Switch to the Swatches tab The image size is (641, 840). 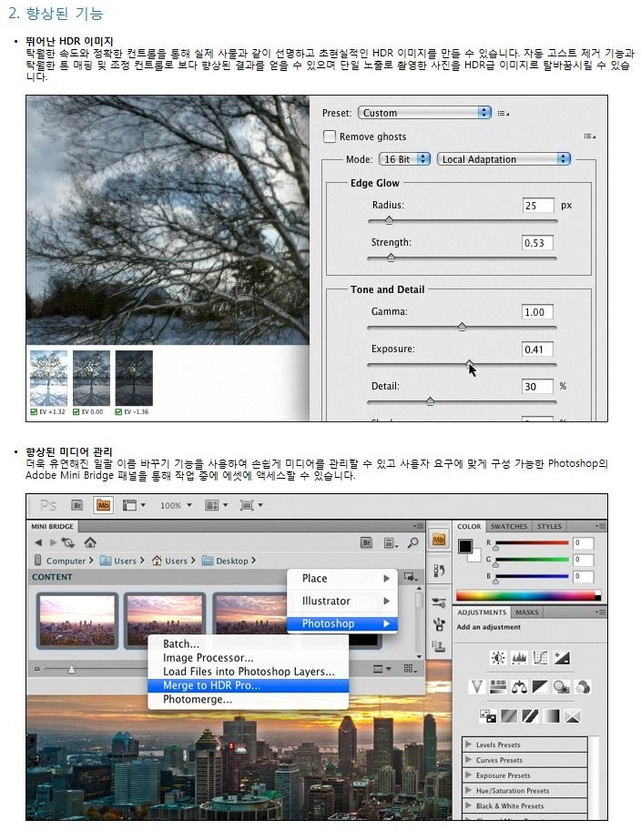point(509,526)
